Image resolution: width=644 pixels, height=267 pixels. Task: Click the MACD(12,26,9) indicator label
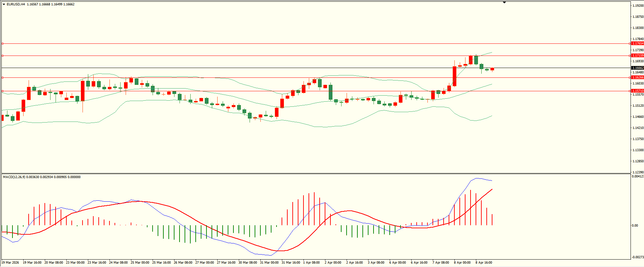pyautogui.click(x=14, y=177)
